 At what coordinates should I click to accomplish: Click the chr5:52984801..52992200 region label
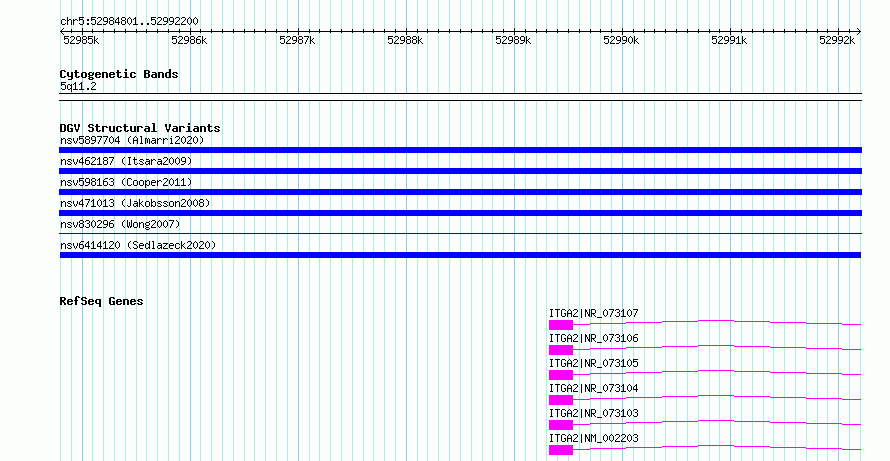click(129, 22)
